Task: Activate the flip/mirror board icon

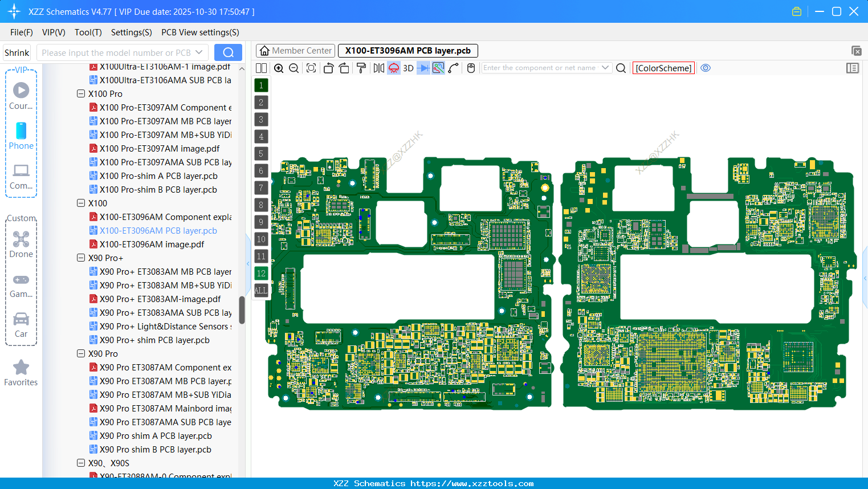Action: click(x=377, y=68)
